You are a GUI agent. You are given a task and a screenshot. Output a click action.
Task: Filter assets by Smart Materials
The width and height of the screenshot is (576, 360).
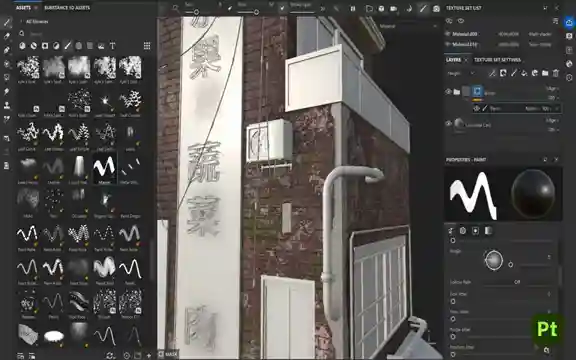pyautogui.click(x=34, y=46)
